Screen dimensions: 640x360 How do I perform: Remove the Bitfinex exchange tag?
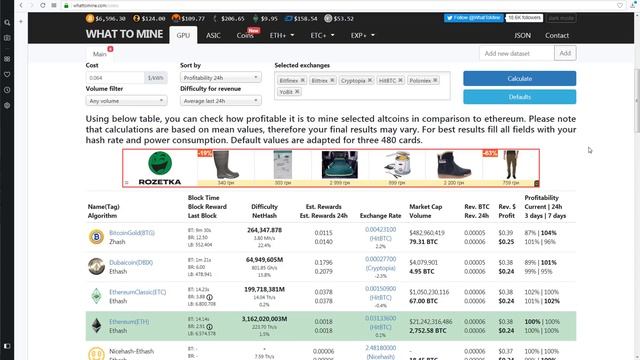(x=302, y=80)
